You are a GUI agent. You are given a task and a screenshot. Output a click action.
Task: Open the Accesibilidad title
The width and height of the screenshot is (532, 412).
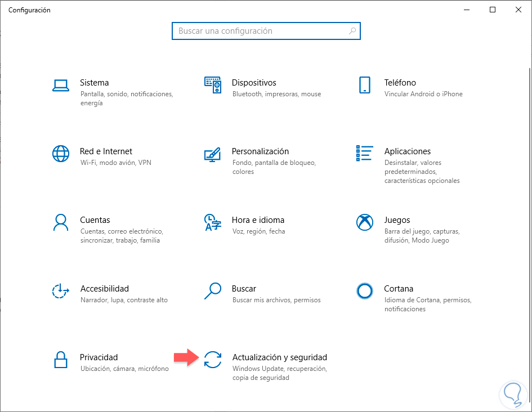[x=105, y=289]
